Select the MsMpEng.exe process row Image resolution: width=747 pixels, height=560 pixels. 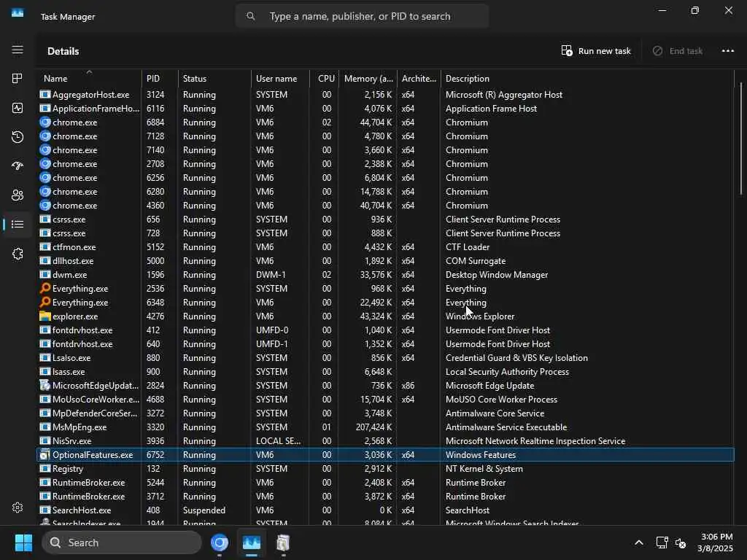(x=385, y=427)
